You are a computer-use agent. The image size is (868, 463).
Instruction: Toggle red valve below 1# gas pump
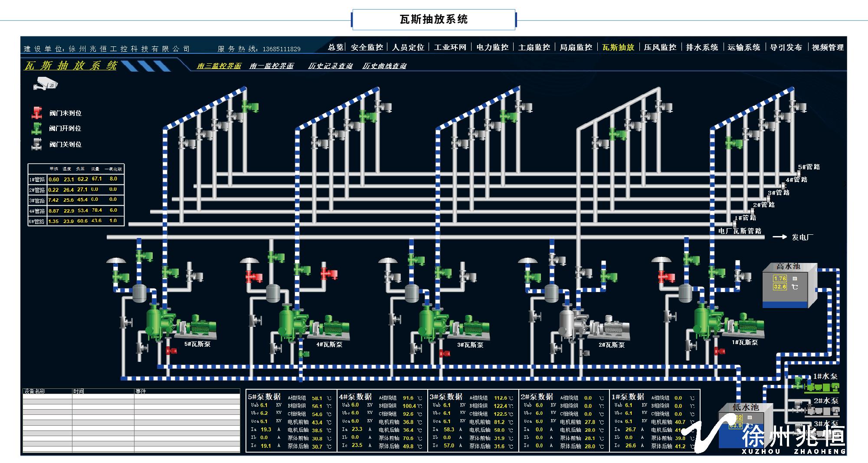719,351
